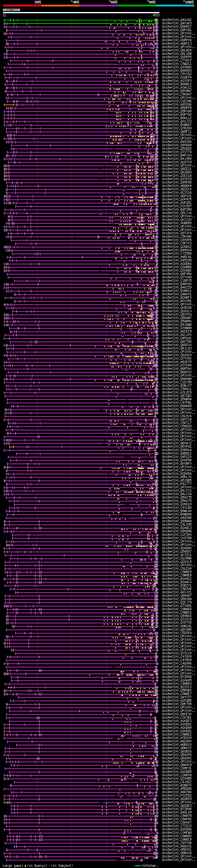Select UniRef100_C8MF31 label
197x868 pixels.
click(177, 768)
